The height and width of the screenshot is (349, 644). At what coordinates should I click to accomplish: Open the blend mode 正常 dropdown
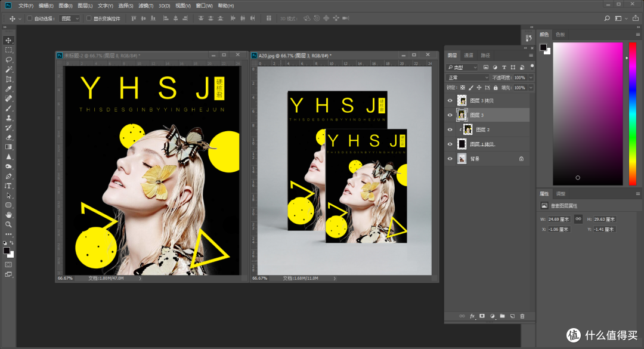[x=468, y=78]
